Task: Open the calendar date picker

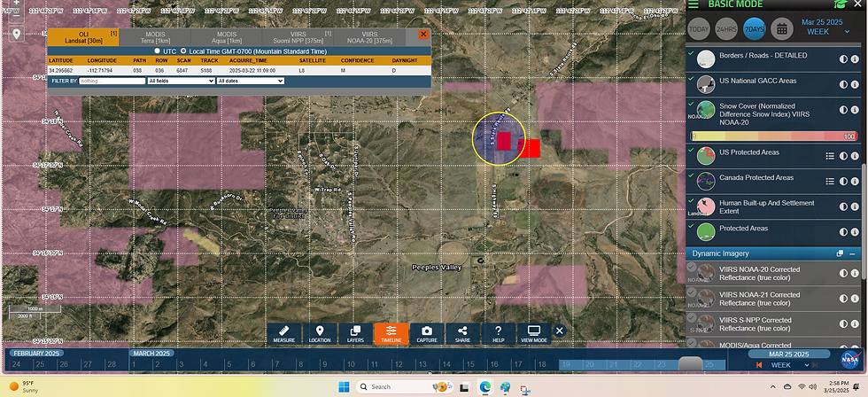Action: (x=781, y=29)
